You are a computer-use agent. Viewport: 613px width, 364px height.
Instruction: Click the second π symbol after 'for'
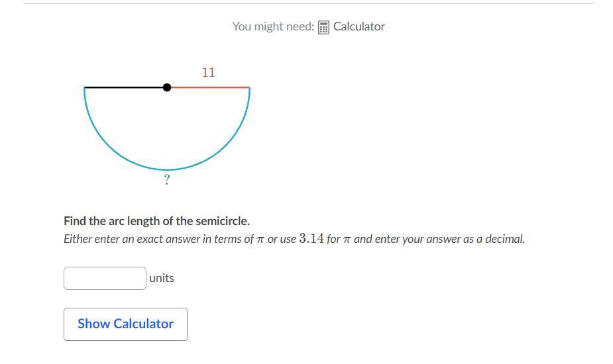point(347,240)
